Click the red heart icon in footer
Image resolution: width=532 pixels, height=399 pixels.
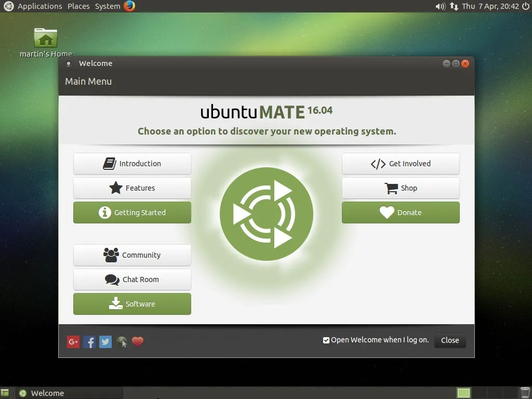[x=137, y=341]
